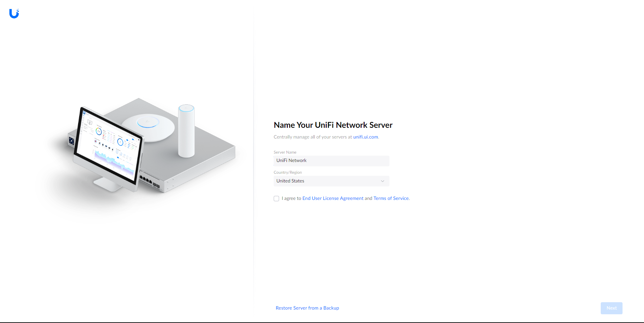Image resolution: width=644 pixels, height=323 pixels.
Task: Open Terms of Service link
Action: click(391, 198)
